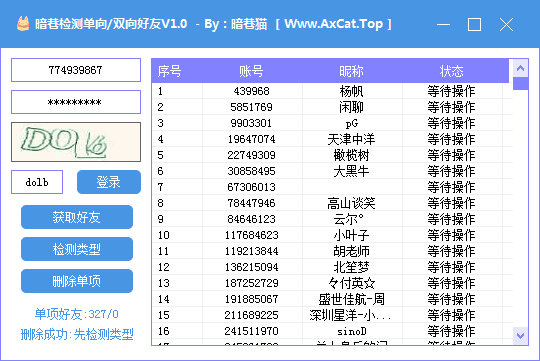This screenshot has width=540, height=361.
Task: Click the scrollbar up arrow
Action: [x=520, y=68]
